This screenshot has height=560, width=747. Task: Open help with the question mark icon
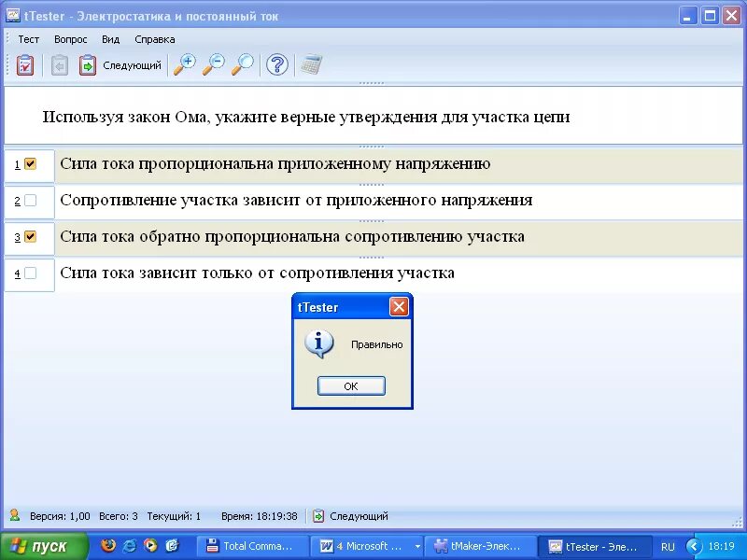click(276, 64)
